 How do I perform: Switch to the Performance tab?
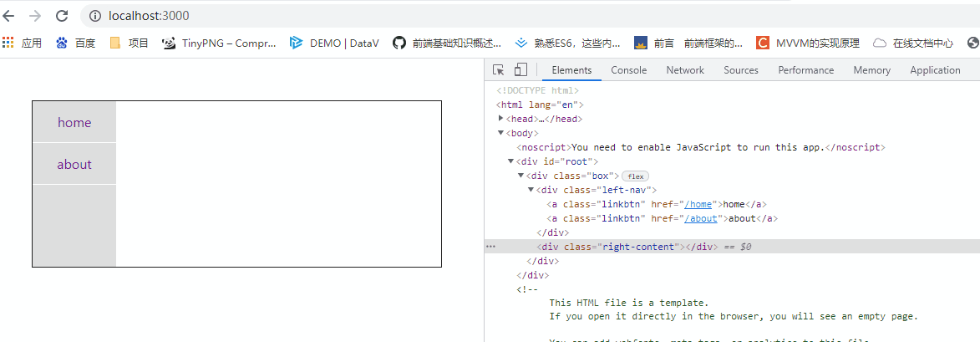point(805,70)
